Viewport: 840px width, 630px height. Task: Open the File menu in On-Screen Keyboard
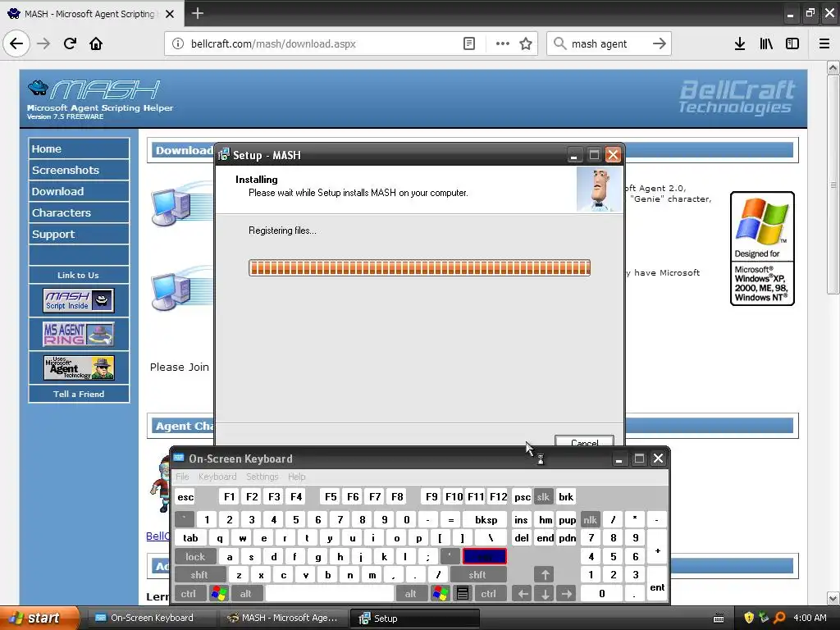pos(182,477)
